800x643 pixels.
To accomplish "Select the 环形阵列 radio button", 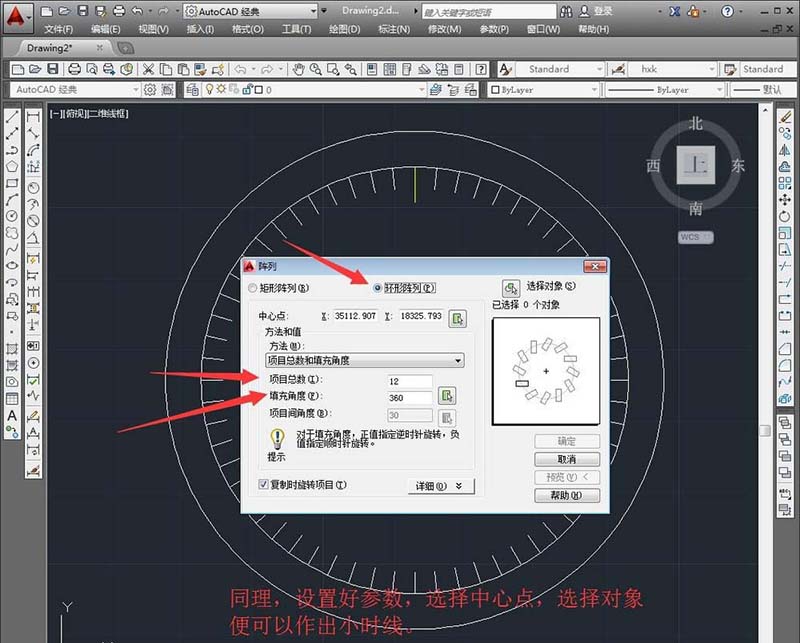I will (x=378, y=286).
